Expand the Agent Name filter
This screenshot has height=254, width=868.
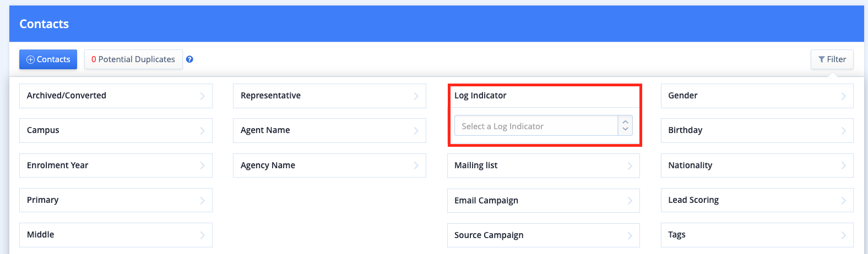point(329,130)
